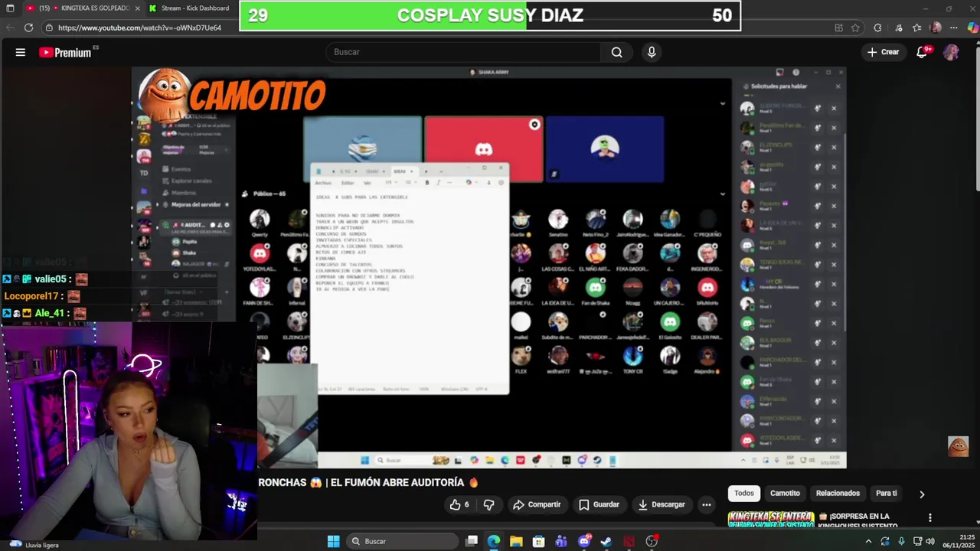
Task: Open the YouTube notifications bell
Action: click(923, 52)
